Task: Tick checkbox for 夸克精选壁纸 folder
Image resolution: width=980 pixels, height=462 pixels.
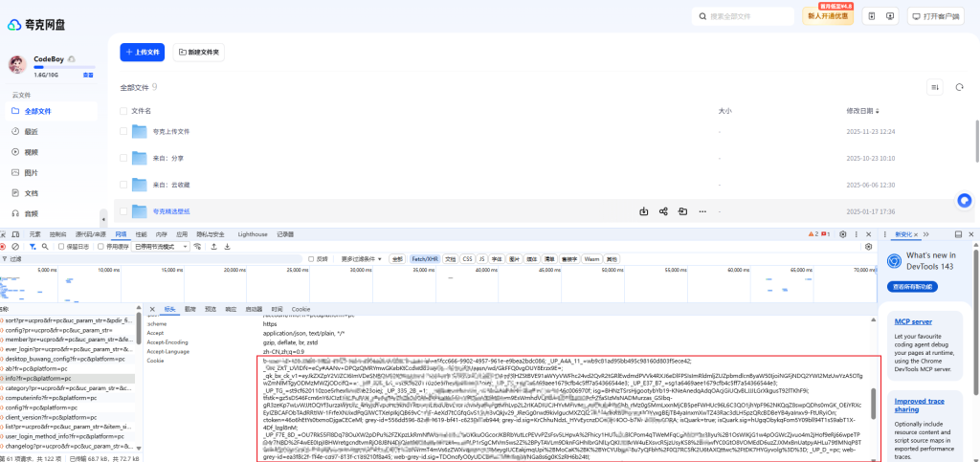Action: (x=123, y=211)
